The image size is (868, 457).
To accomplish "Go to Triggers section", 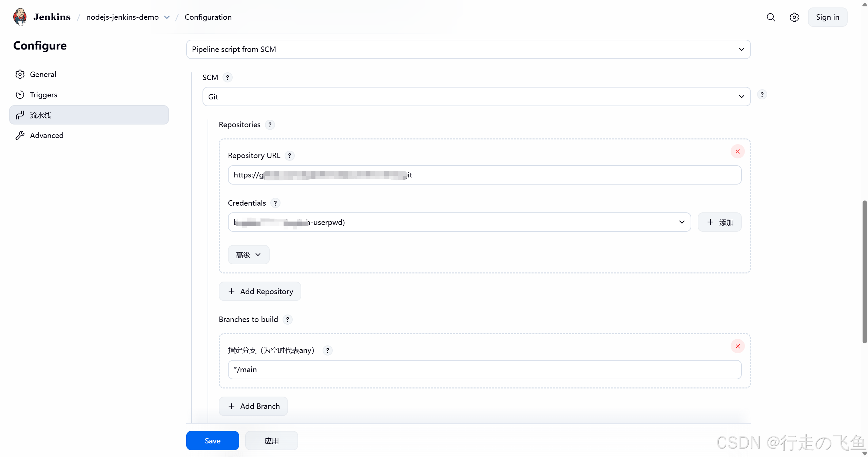I will coord(89,95).
